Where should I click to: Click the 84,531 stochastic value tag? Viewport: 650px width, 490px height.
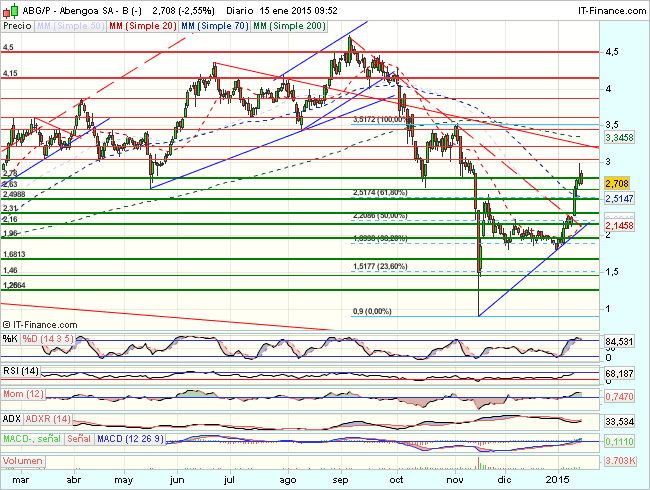coord(619,342)
